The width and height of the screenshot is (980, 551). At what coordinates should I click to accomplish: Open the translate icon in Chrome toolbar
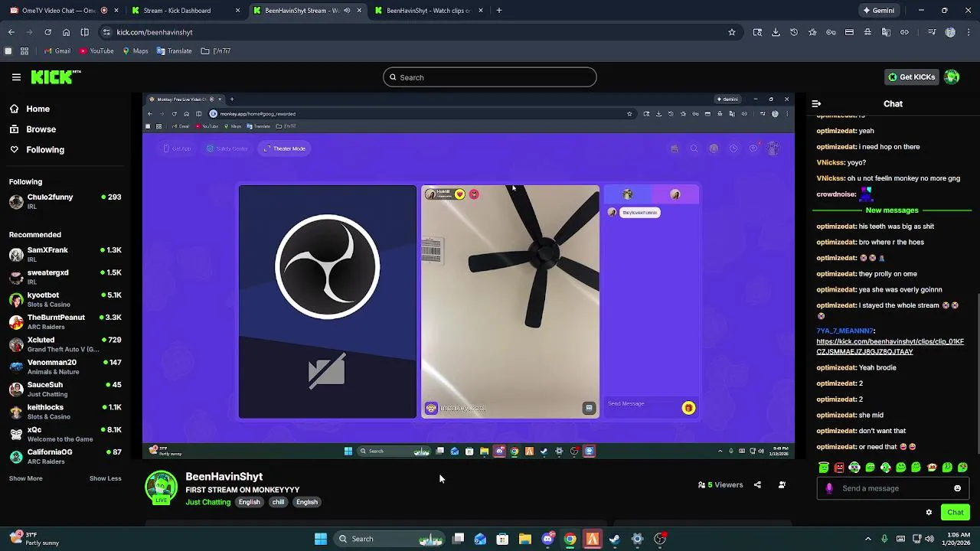pos(886,32)
